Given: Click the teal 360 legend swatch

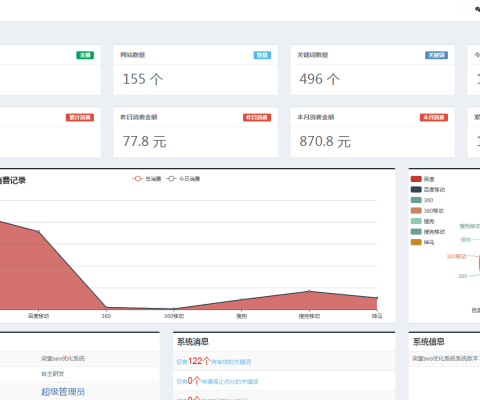Looking at the screenshot, I should coord(416,200).
